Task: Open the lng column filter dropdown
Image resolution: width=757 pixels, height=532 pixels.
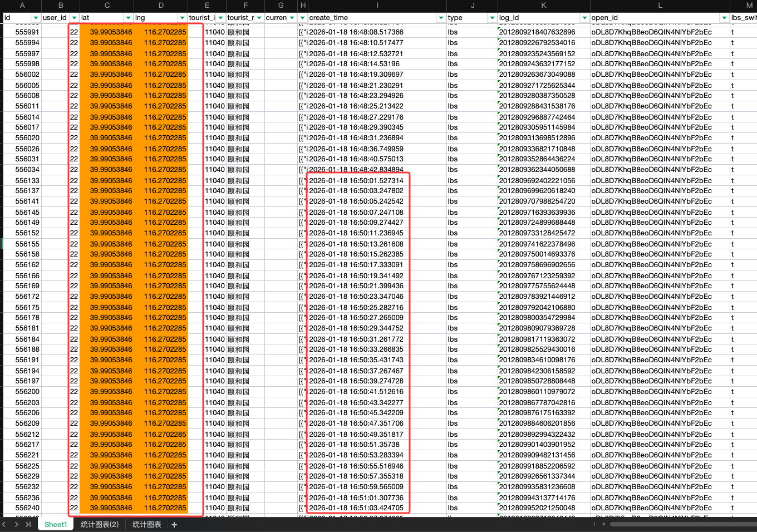Action: [x=182, y=18]
